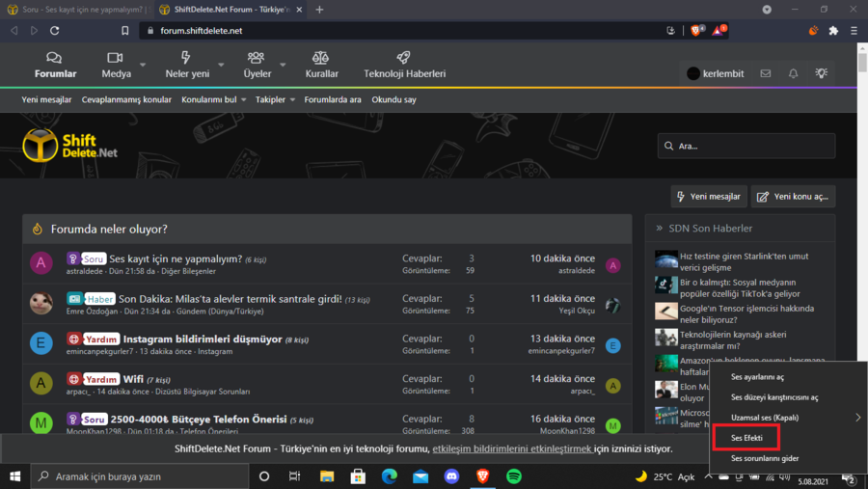Image resolution: width=868 pixels, height=489 pixels.
Task: Open thread "Ses kayıt için ne yapmalıyım?"
Action: (x=175, y=258)
